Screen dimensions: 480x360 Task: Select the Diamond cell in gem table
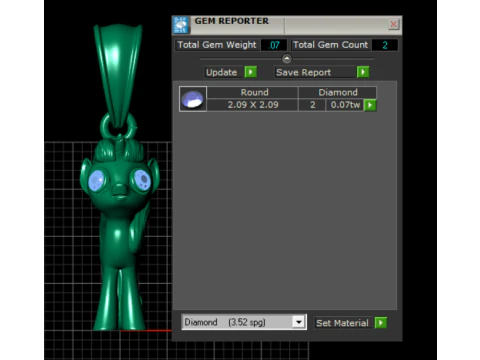338,92
